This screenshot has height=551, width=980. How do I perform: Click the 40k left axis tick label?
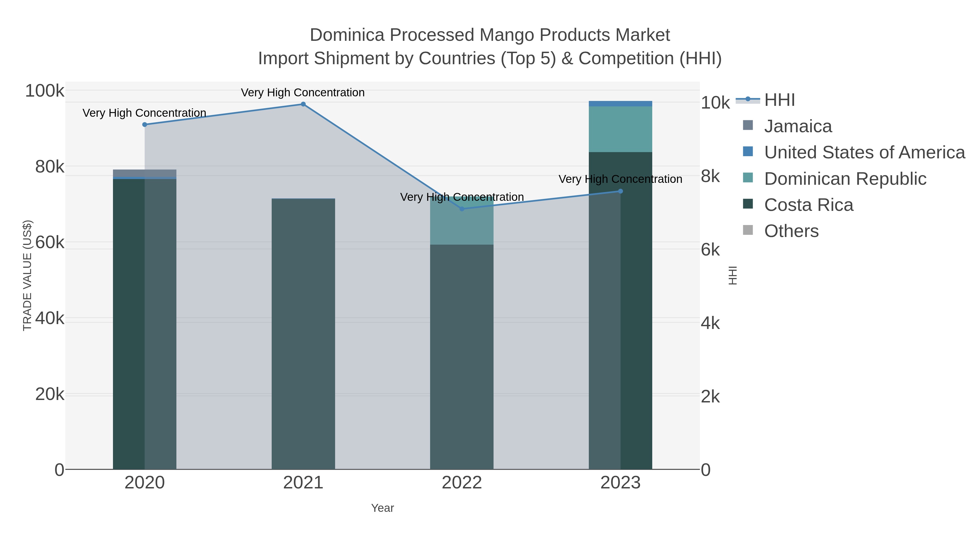click(x=50, y=318)
